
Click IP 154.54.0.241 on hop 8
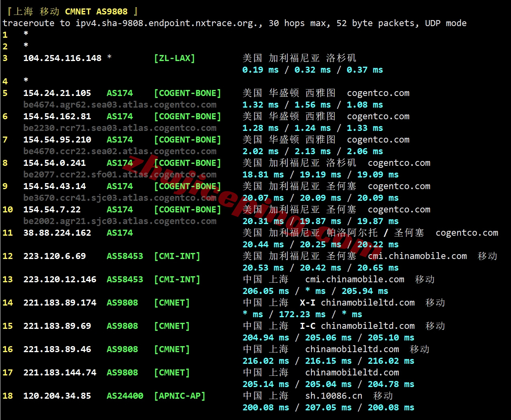[55, 163]
